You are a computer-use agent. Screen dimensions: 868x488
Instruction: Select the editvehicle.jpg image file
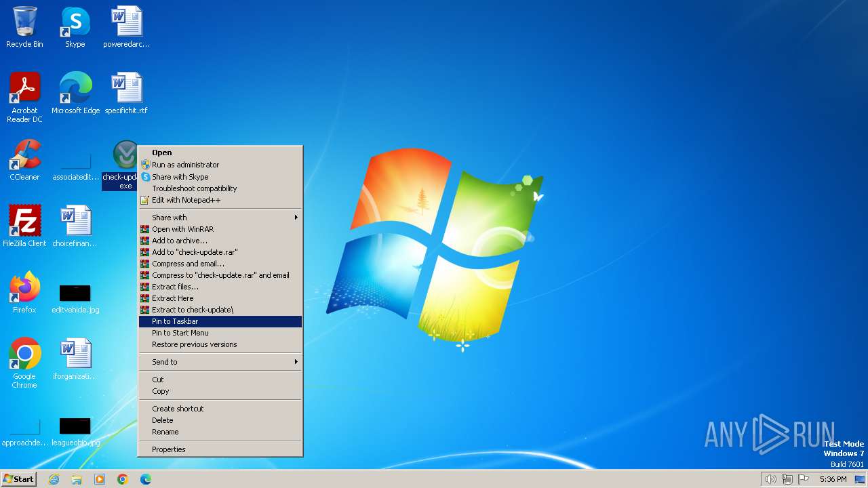[75, 299]
